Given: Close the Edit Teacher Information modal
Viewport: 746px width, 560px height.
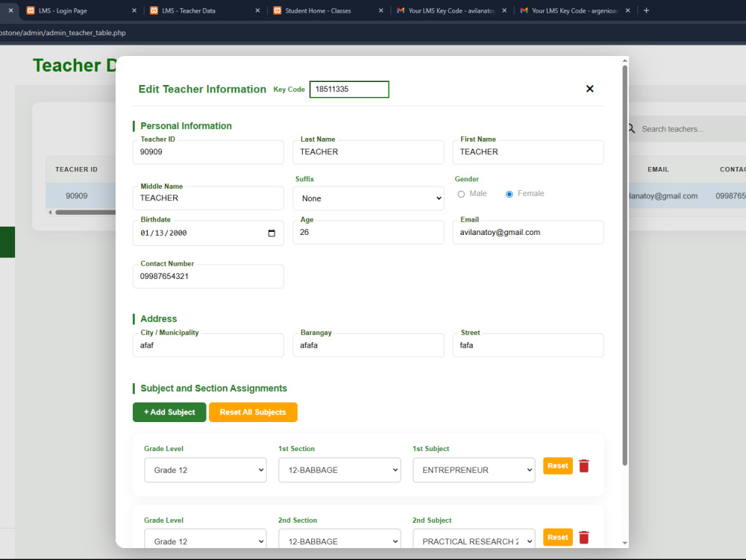Looking at the screenshot, I should tap(589, 89).
